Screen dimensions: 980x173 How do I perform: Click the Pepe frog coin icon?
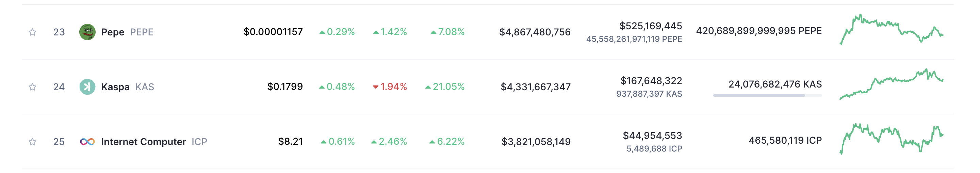click(x=87, y=32)
